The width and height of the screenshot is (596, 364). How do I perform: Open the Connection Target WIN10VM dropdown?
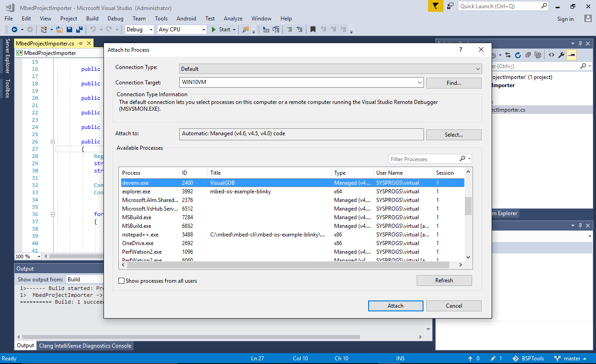click(x=419, y=83)
